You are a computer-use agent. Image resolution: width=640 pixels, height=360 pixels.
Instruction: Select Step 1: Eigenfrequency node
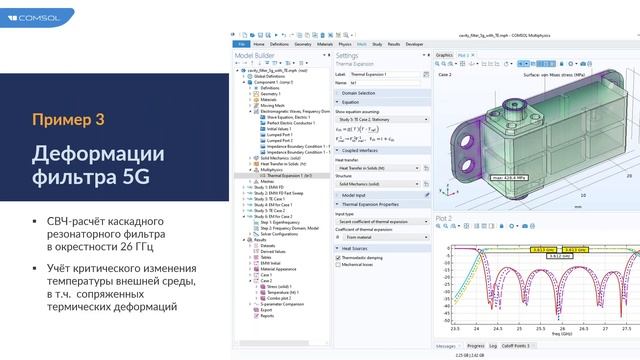click(280, 222)
